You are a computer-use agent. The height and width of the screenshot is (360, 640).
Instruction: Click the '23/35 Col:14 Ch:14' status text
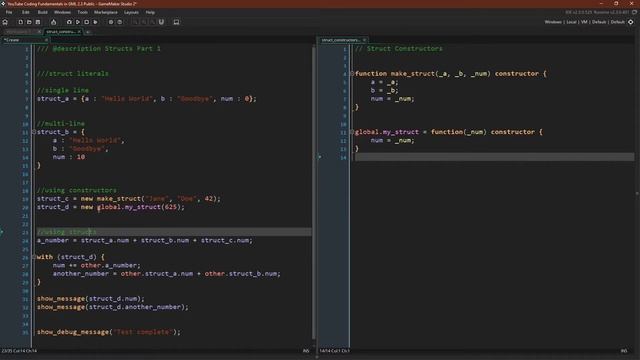pyautogui.click(x=19, y=351)
